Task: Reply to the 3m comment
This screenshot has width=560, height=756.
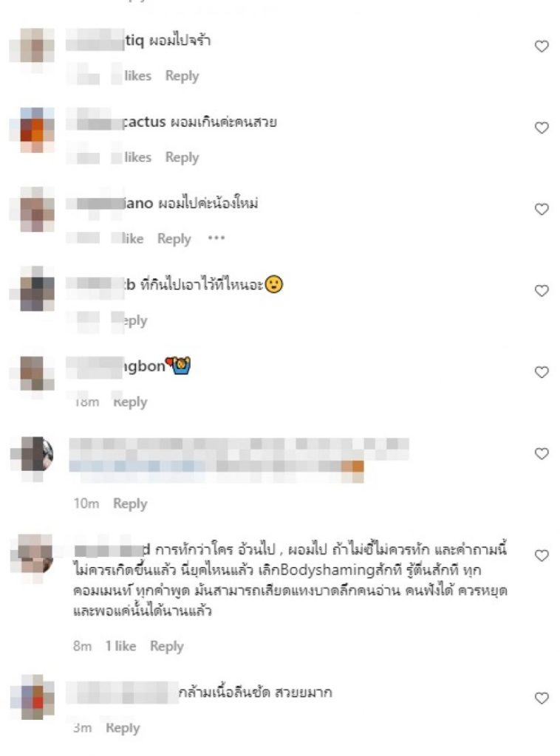Action: point(123,727)
